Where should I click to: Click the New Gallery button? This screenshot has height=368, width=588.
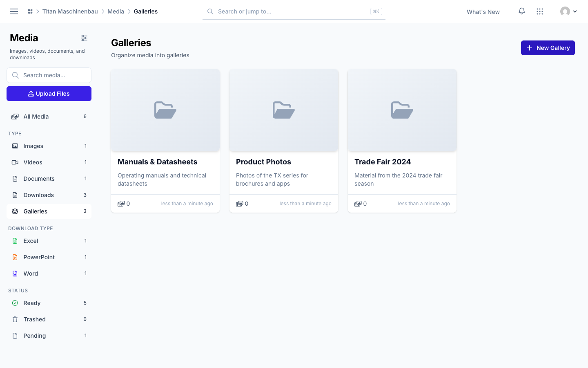pyautogui.click(x=548, y=48)
